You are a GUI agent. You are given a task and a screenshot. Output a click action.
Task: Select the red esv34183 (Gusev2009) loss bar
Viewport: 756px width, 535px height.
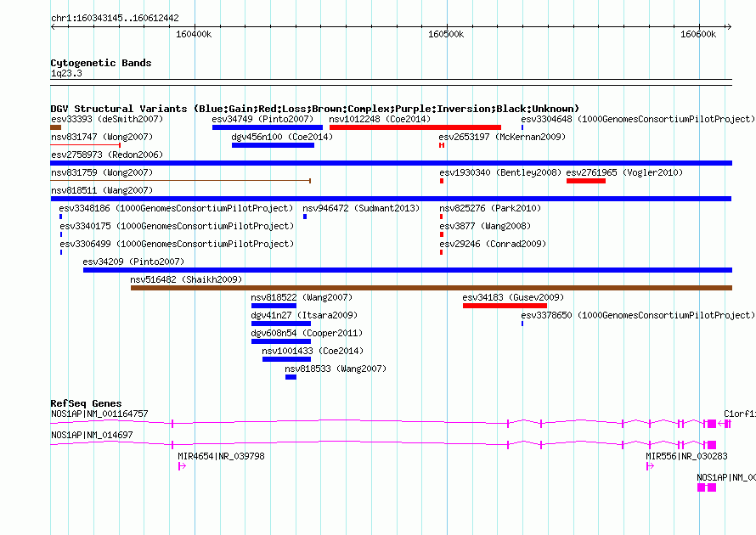(505, 306)
